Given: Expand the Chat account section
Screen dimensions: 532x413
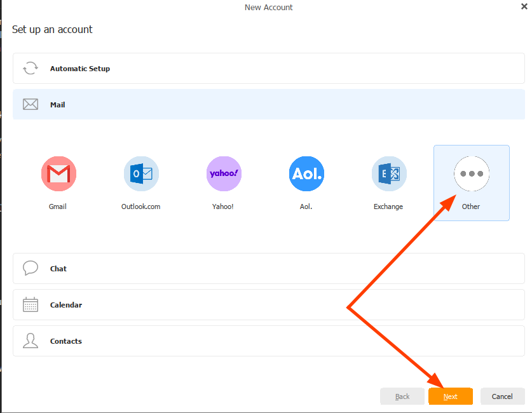Looking at the screenshot, I should click(x=268, y=269).
